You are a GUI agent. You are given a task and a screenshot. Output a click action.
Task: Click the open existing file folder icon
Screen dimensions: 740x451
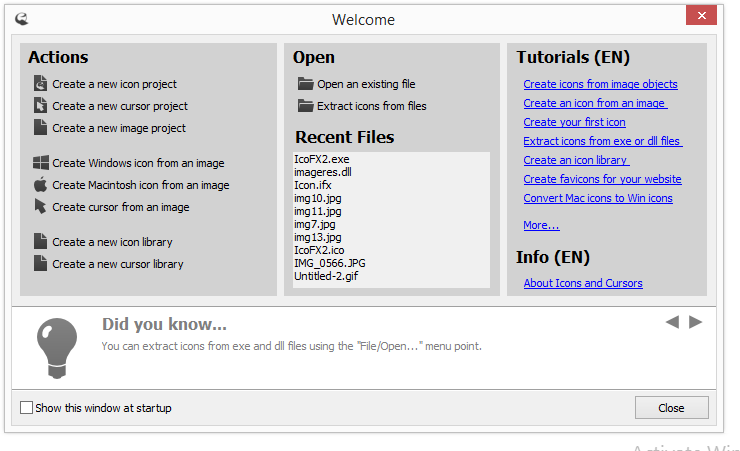305,84
